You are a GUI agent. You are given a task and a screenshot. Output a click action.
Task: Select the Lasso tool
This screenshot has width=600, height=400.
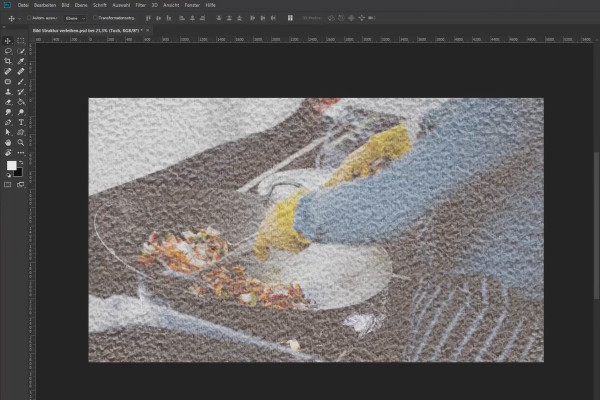pyautogui.click(x=8, y=51)
